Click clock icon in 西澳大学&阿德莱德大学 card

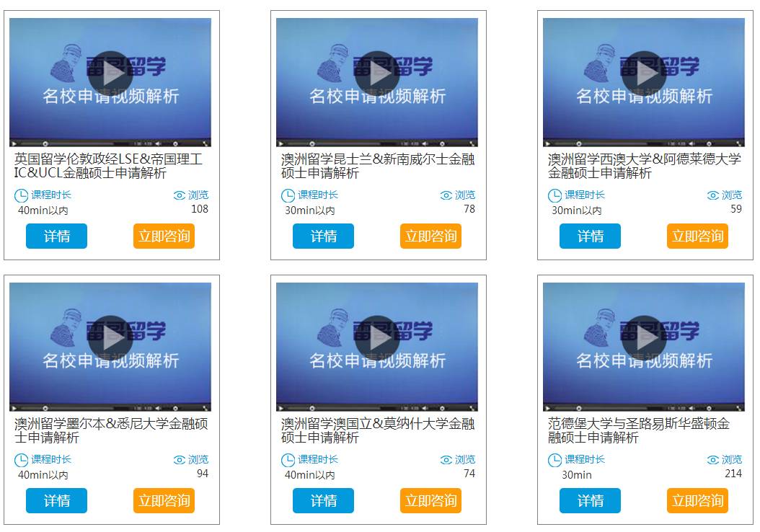point(554,196)
